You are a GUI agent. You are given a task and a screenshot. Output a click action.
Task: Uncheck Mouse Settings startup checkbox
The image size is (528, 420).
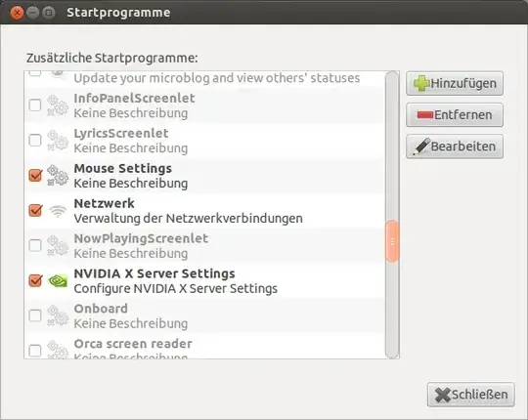click(35, 175)
